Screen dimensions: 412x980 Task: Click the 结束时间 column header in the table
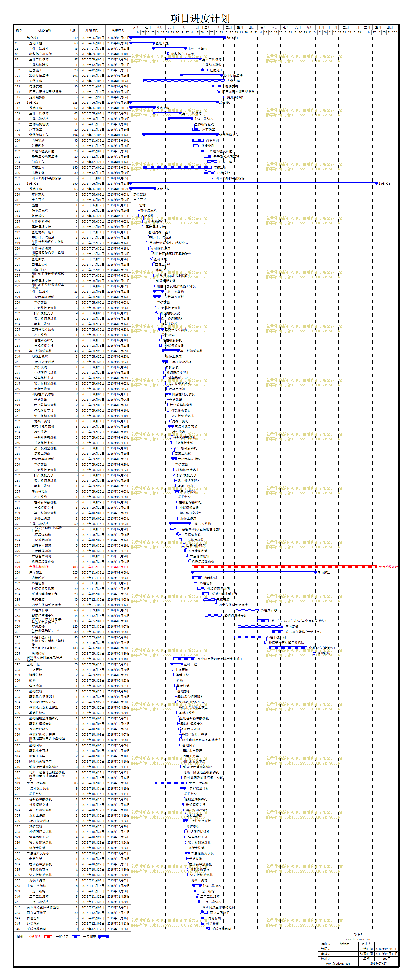(118, 30)
